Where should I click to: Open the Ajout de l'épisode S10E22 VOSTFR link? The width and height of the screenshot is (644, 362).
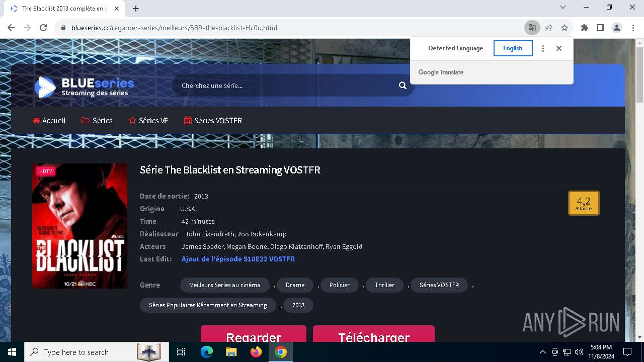pyautogui.click(x=238, y=259)
